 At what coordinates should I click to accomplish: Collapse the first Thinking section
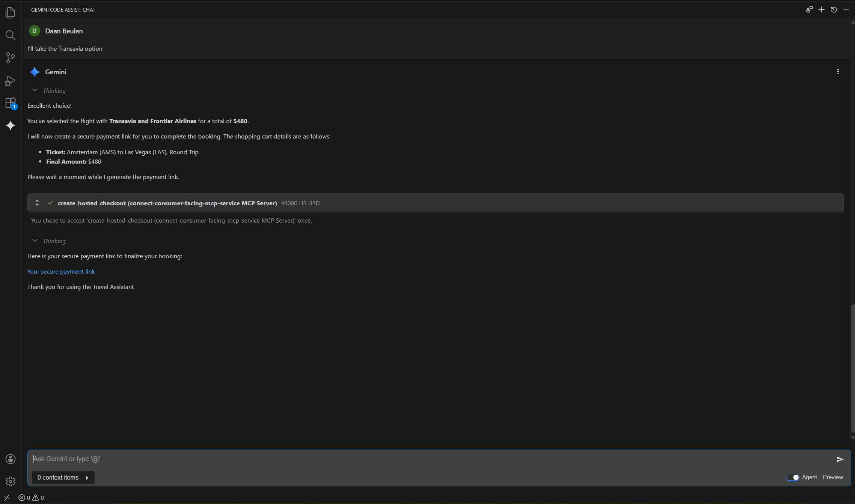tap(35, 90)
